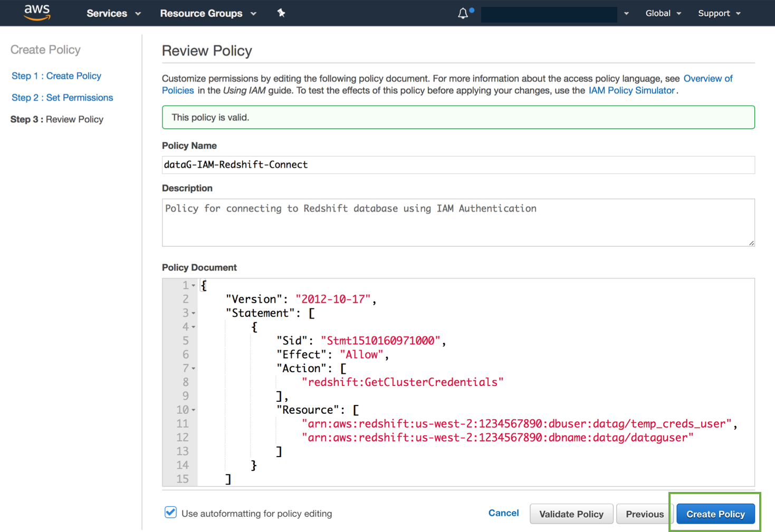Click the dbname dataguser ARN line
The width and height of the screenshot is (775, 532).
(497, 438)
